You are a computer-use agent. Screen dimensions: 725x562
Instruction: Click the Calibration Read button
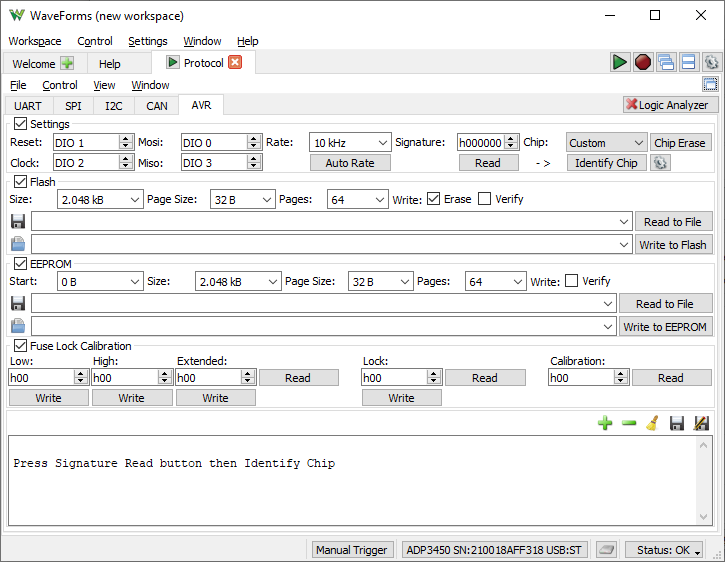click(671, 377)
